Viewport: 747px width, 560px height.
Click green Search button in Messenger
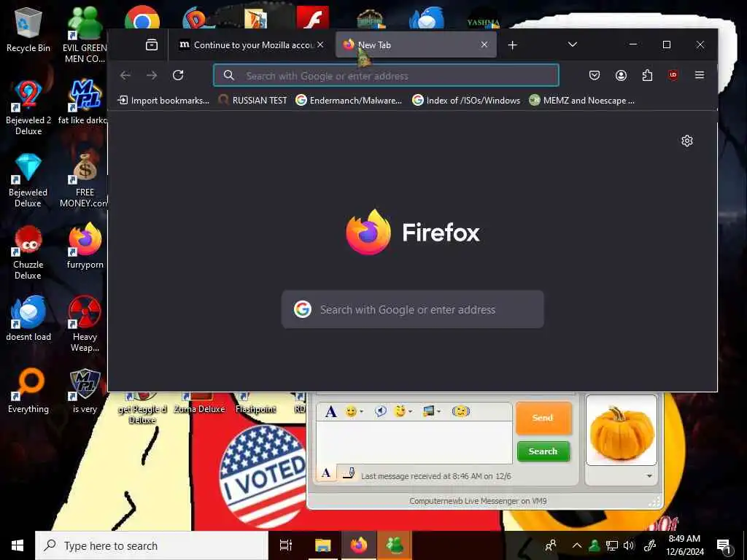[x=543, y=451]
